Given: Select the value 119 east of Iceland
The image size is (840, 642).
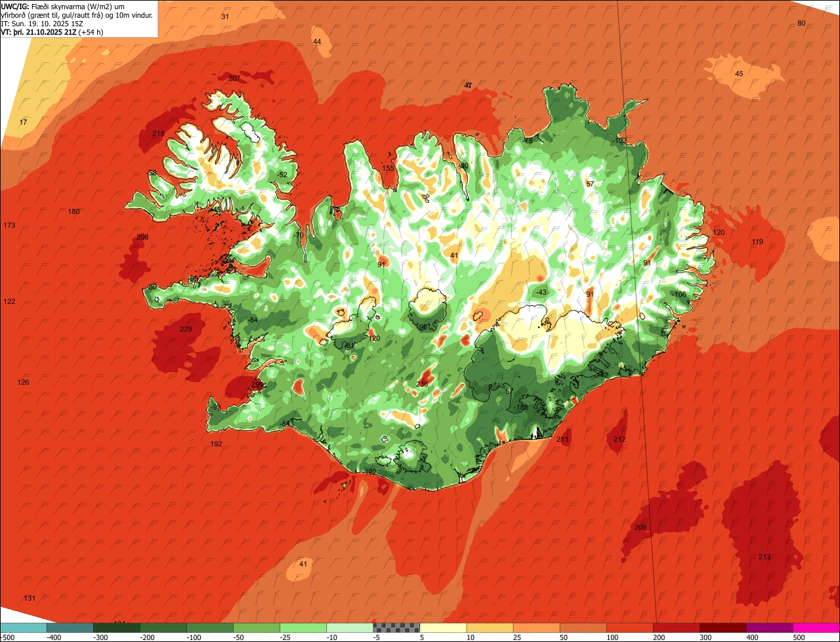Looking at the screenshot, I should (x=757, y=242).
